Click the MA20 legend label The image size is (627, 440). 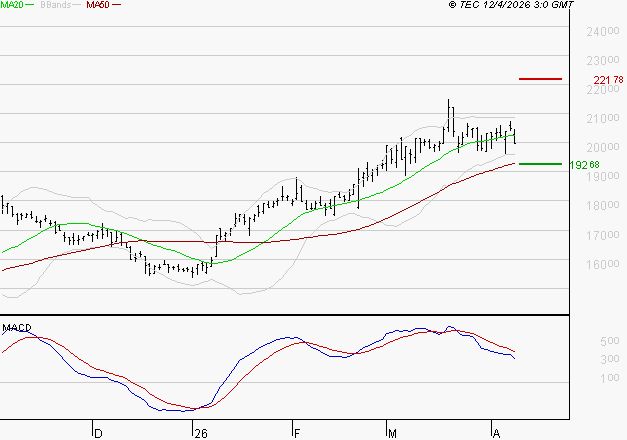[12, 5]
